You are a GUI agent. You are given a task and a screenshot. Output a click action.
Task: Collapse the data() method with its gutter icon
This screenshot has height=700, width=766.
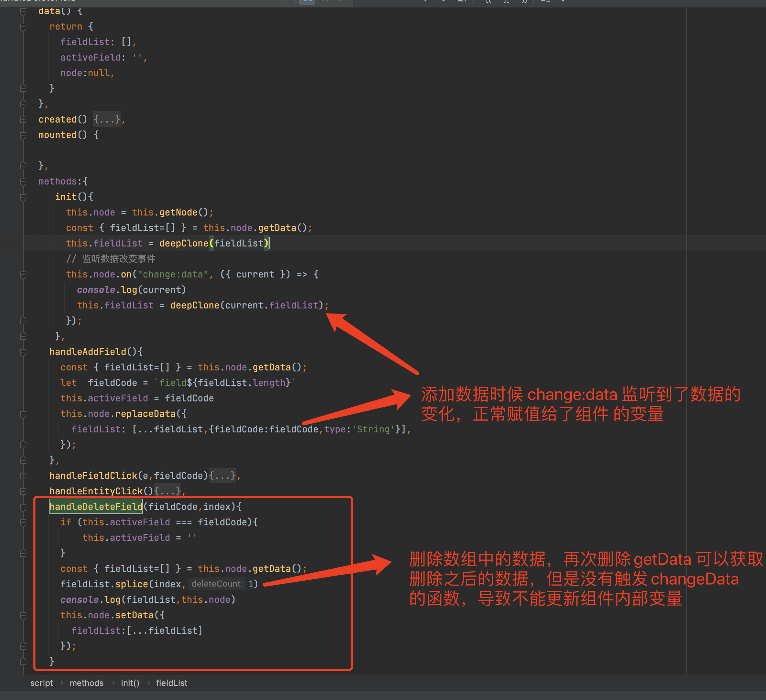click(x=23, y=11)
